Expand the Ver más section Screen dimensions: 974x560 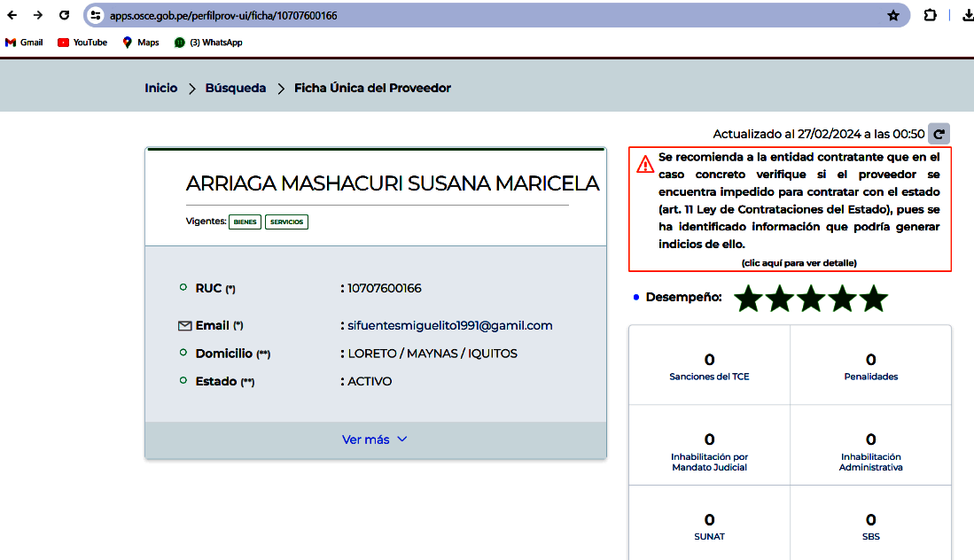click(374, 439)
